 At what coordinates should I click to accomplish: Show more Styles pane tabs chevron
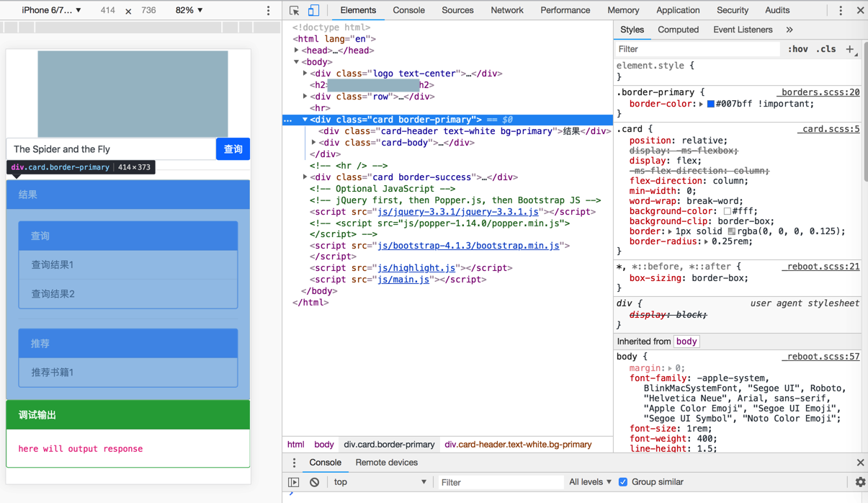click(x=789, y=30)
